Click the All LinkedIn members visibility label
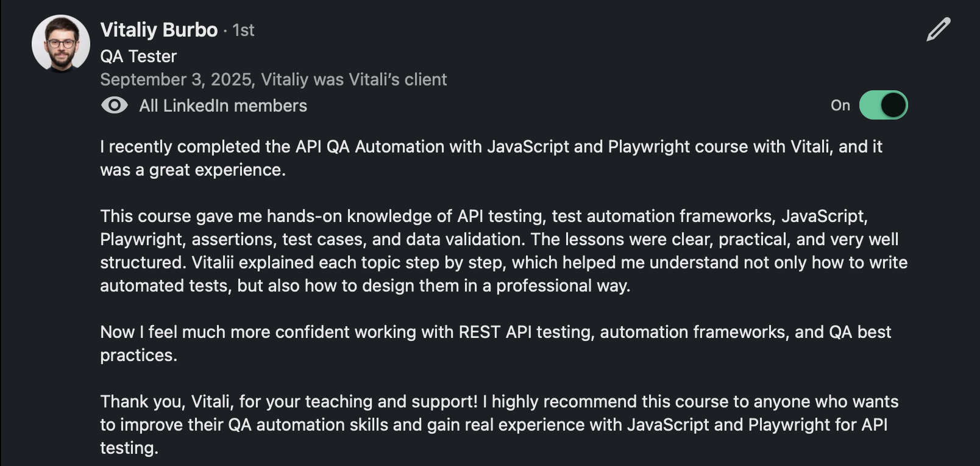 223,106
